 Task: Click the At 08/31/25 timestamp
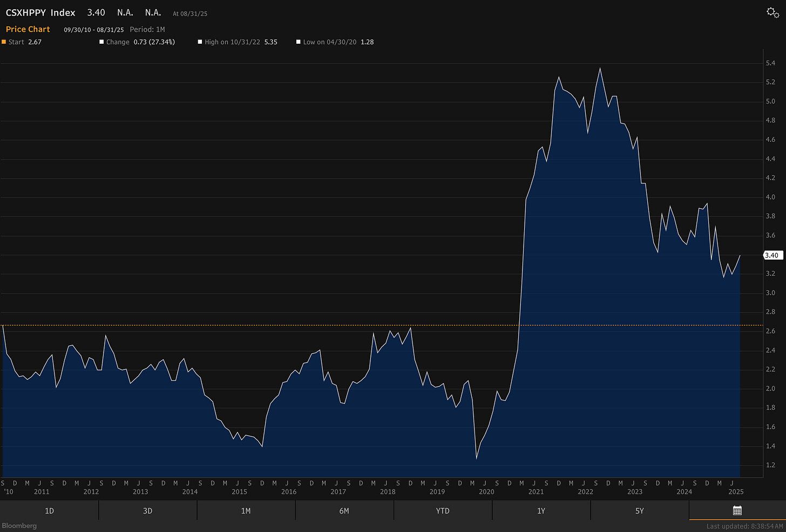190,13
